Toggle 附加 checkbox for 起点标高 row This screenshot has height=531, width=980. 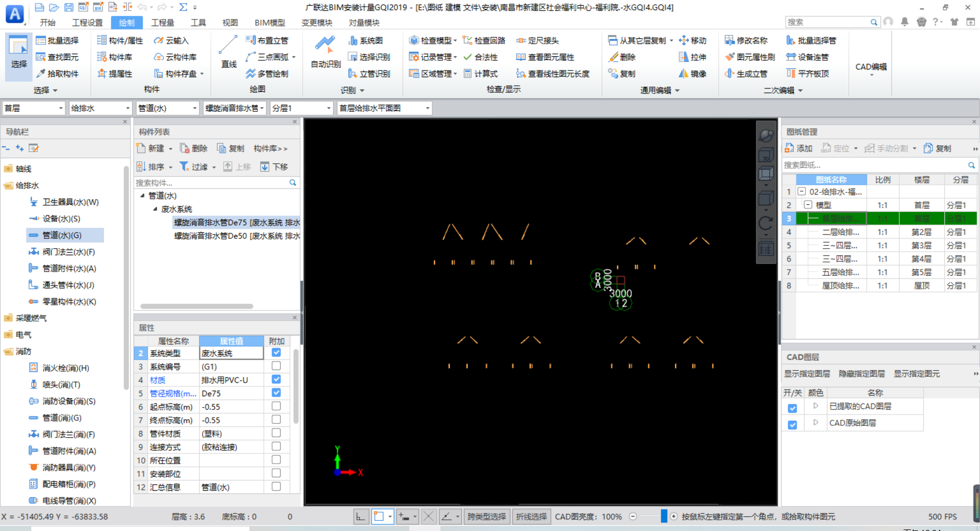tap(276, 406)
